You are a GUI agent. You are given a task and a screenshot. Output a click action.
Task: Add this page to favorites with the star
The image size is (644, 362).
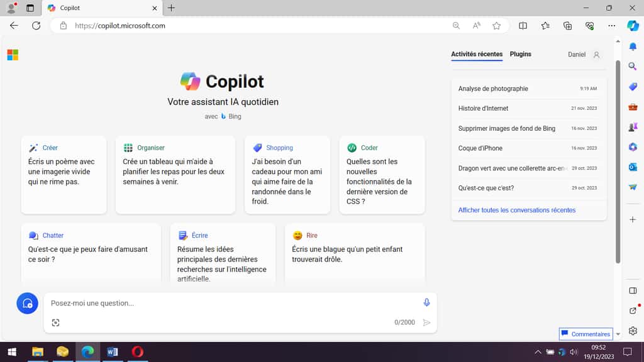pyautogui.click(x=497, y=26)
